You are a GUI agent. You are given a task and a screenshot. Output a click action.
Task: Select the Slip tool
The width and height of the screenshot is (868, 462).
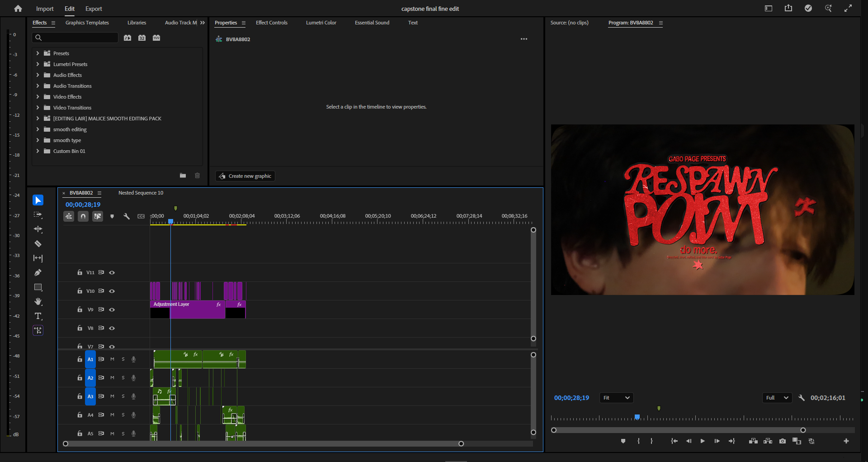(x=38, y=258)
